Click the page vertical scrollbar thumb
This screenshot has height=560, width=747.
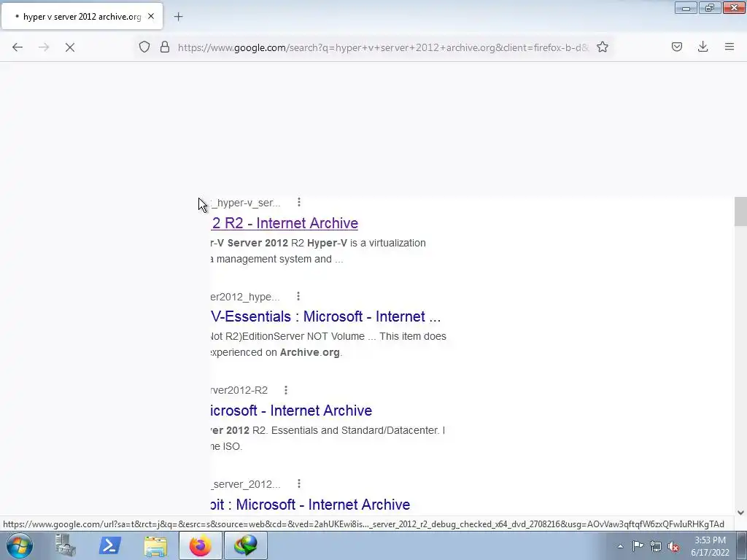740,211
